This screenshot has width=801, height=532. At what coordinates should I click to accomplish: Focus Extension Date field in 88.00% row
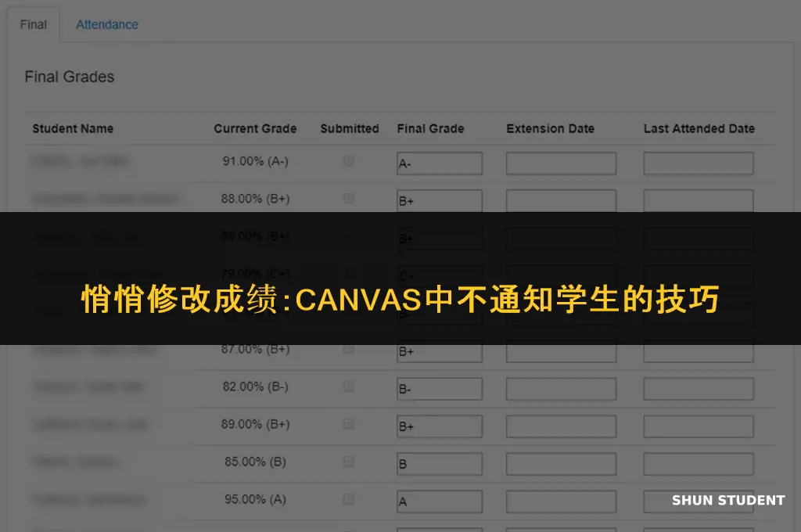pyautogui.click(x=561, y=200)
